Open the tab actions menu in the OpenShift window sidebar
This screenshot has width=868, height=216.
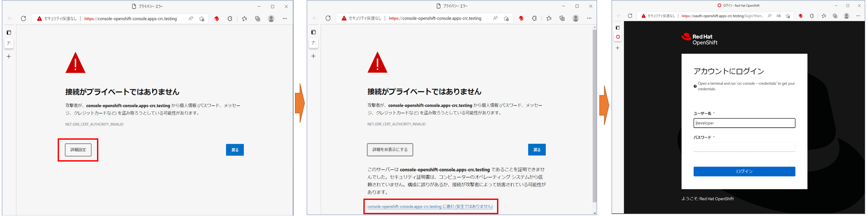[618, 28]
